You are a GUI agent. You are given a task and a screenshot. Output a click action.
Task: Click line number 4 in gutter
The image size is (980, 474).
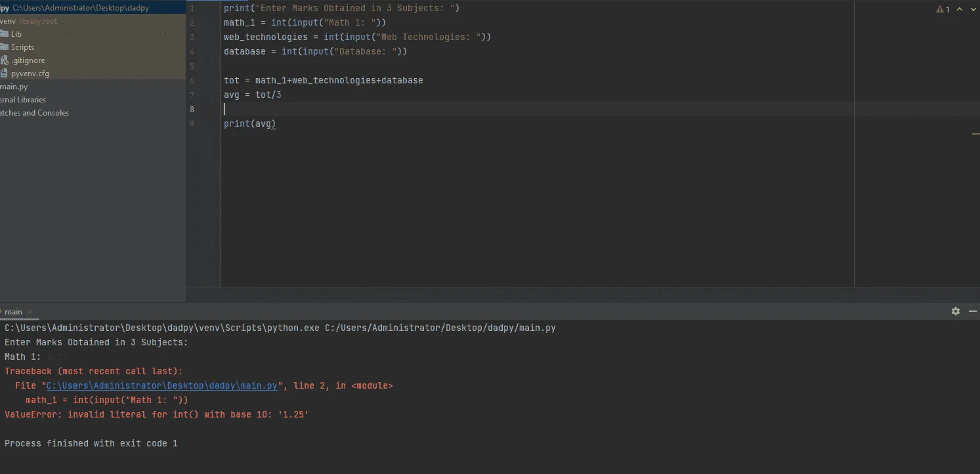[192, 52]
